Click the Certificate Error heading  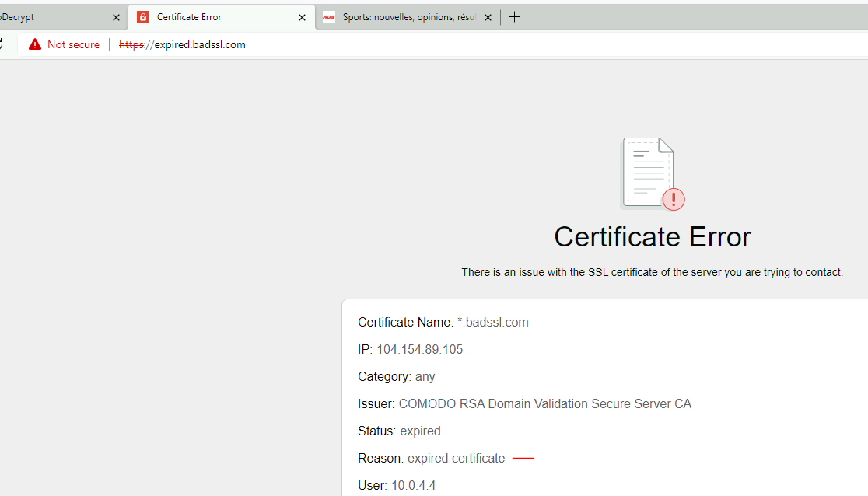pos(652,237)
